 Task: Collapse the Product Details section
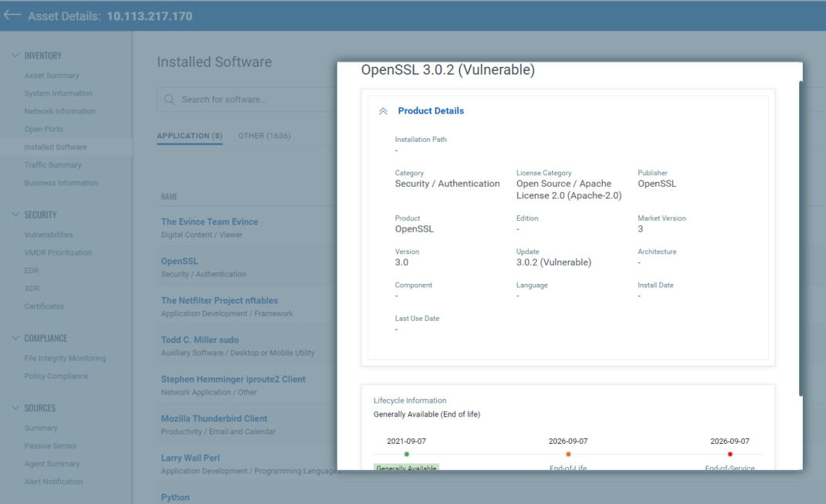(384, 110)
